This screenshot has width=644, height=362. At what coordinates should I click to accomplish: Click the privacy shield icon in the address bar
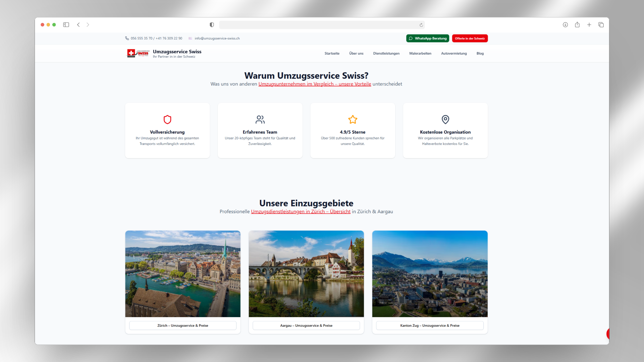click(211, 24)
